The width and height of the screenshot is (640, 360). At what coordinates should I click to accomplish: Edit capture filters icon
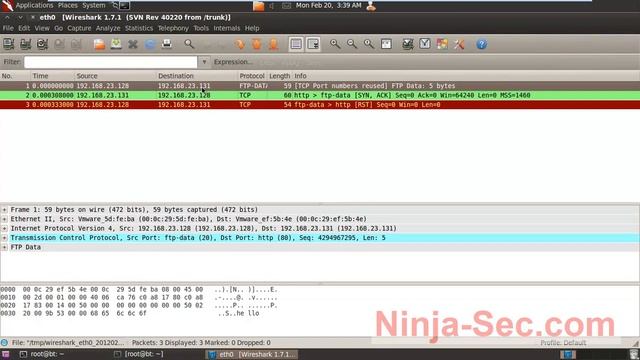407,44
